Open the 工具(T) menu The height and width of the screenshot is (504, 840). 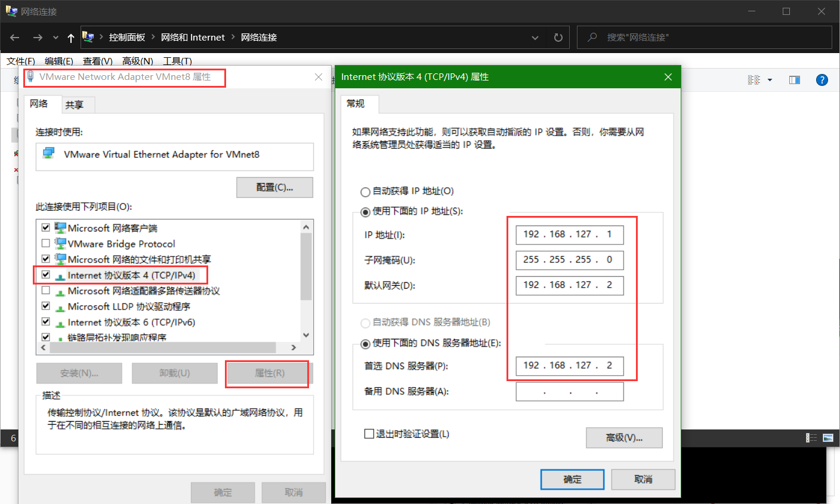click(178, 61)
